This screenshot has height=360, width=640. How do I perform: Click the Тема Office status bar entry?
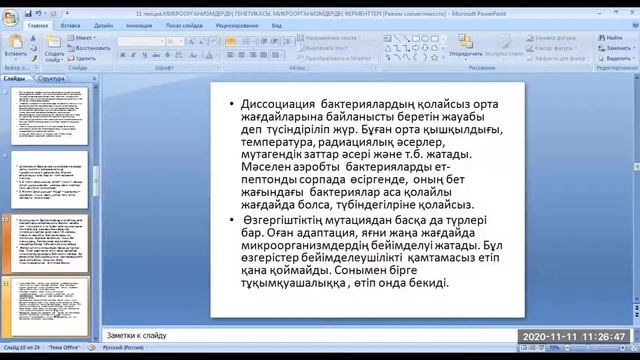pos(64,348)
